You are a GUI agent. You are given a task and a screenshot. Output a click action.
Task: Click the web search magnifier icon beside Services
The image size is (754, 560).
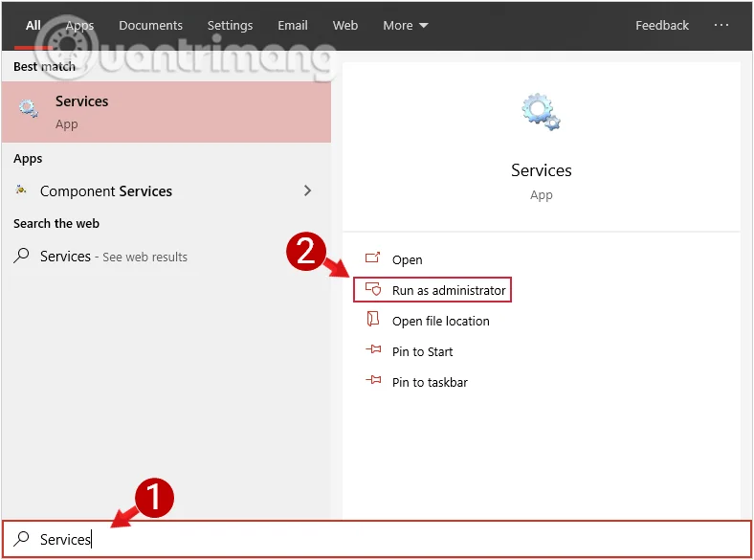[x=21, y=256]
